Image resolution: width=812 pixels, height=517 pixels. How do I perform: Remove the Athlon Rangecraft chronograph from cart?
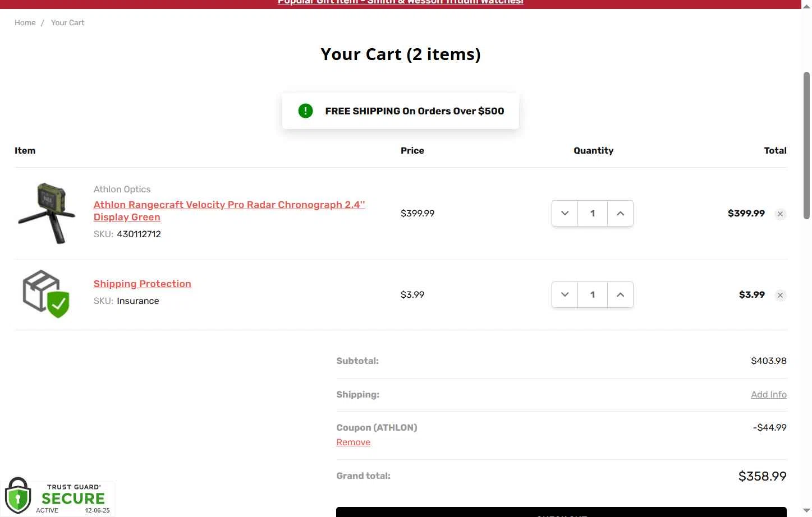780,214
